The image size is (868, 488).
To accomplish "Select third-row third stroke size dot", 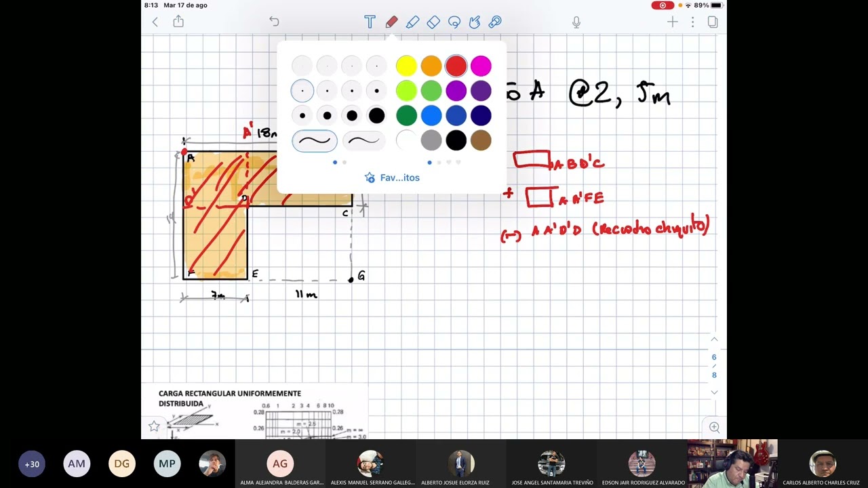I will pyautogui.click(x=352, y=115).
